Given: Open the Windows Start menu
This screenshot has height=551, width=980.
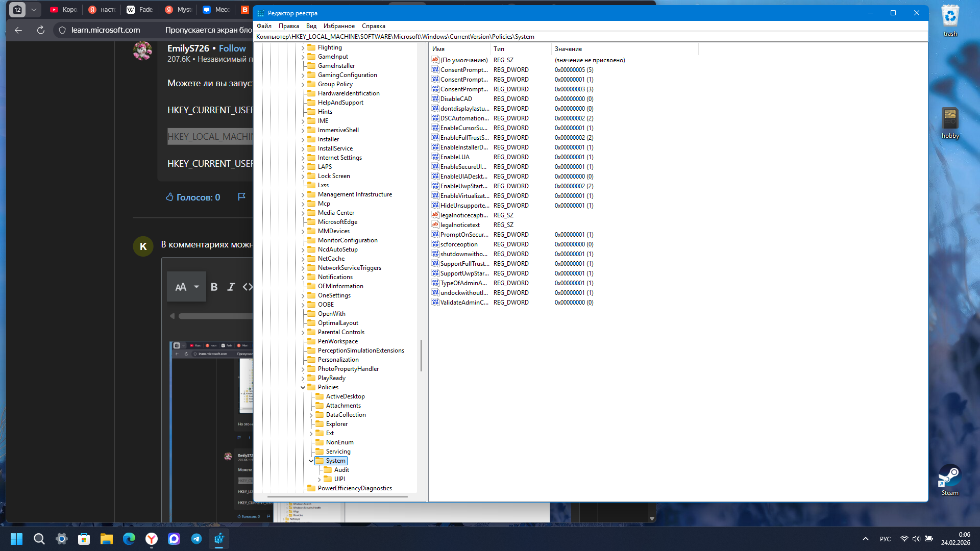Looking at the screenshot, I should (16, 539).
